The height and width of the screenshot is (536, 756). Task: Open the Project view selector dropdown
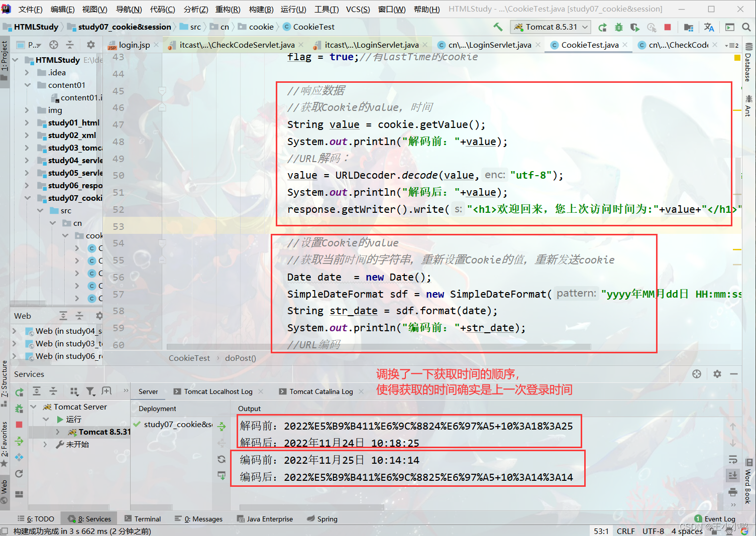click(29, 45)
